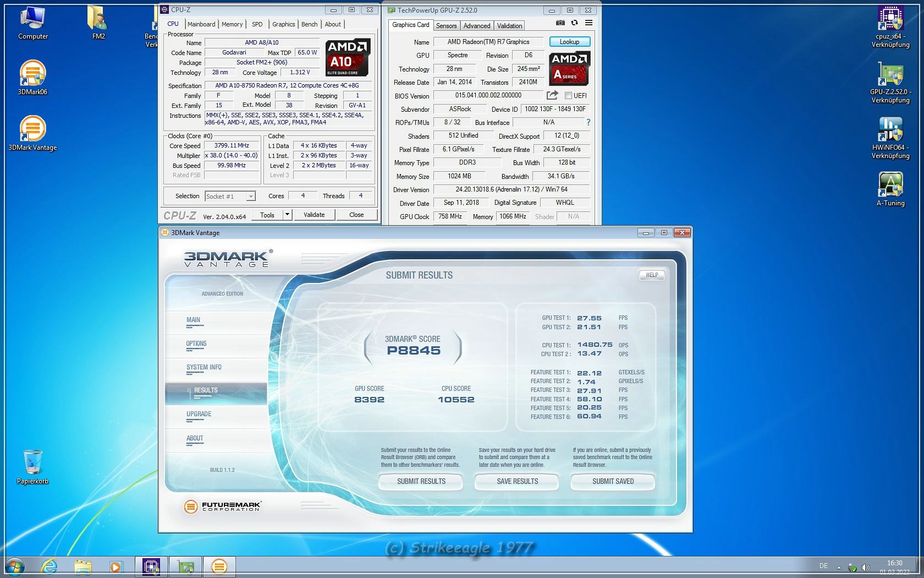Image resolution: width=924 pixels, height=578 pixels.
Task: Switch to the Advanced tab in GPU-Z
Action: 477,26
